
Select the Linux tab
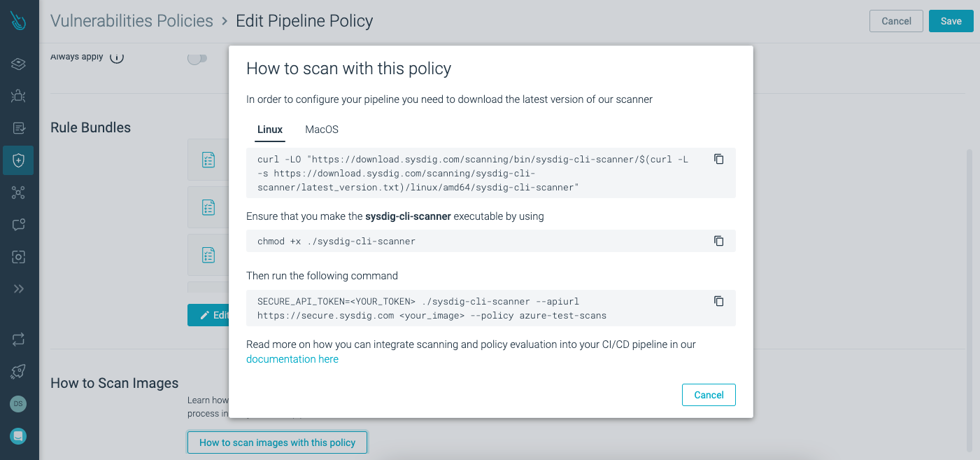point(270,130)
